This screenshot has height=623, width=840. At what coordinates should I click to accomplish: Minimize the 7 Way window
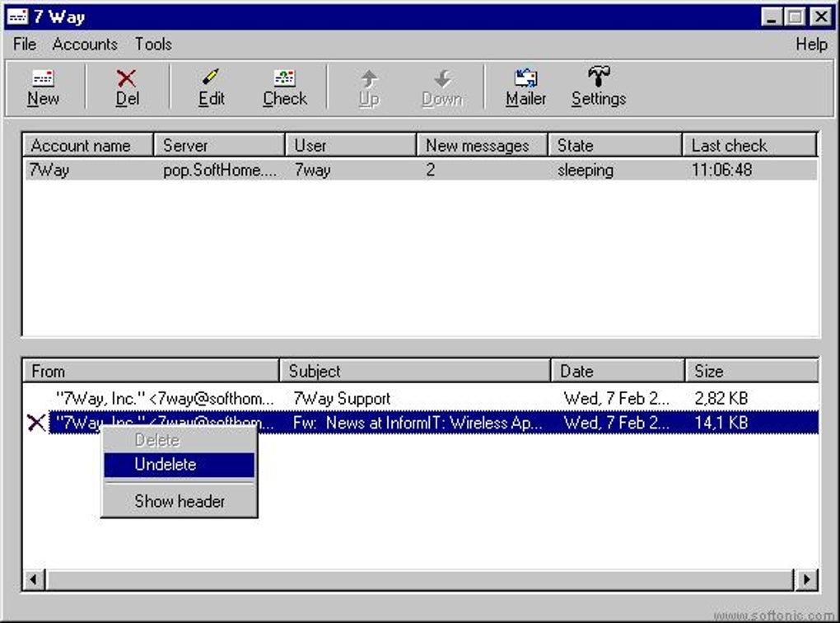[x=772, y=16]
